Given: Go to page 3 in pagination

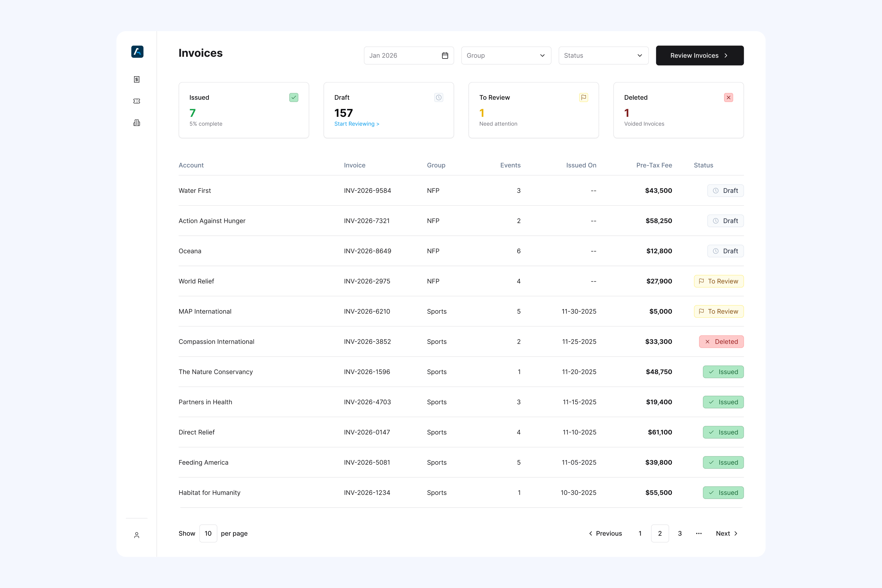Looking at the screenshot, I should [679, 533].
